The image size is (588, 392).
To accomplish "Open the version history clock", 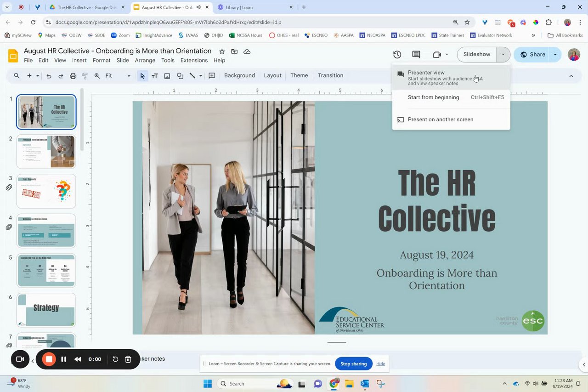I will (x=397, y=55).
